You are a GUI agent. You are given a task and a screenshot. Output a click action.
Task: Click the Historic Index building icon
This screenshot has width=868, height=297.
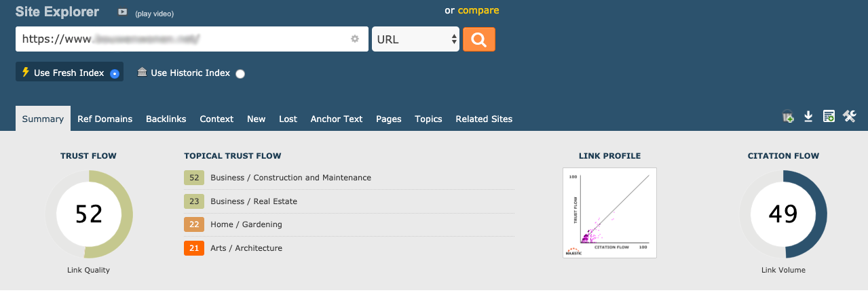(142, 72)
